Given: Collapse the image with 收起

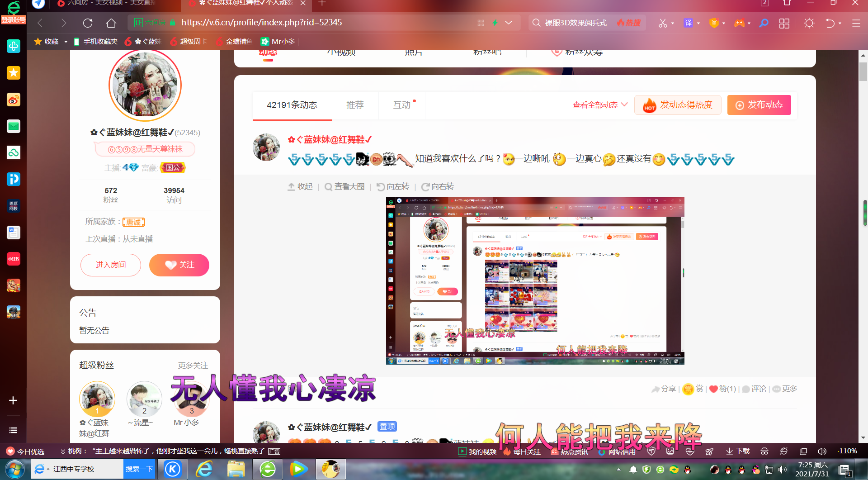Looking at the screenshot, I should (x=300, y=186).
